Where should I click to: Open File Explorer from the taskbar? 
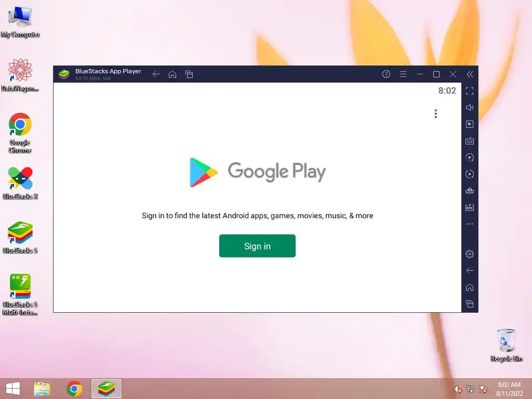42,389
